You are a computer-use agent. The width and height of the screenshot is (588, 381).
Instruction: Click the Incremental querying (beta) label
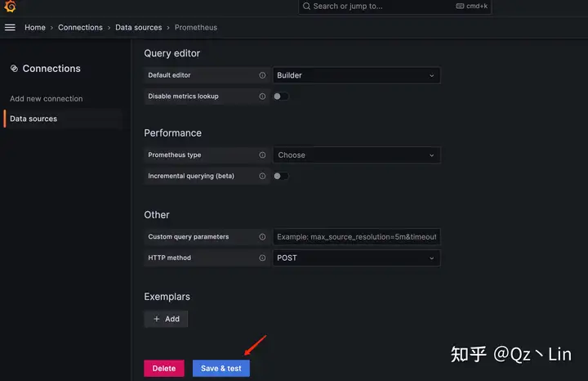[x=191, y=176]
